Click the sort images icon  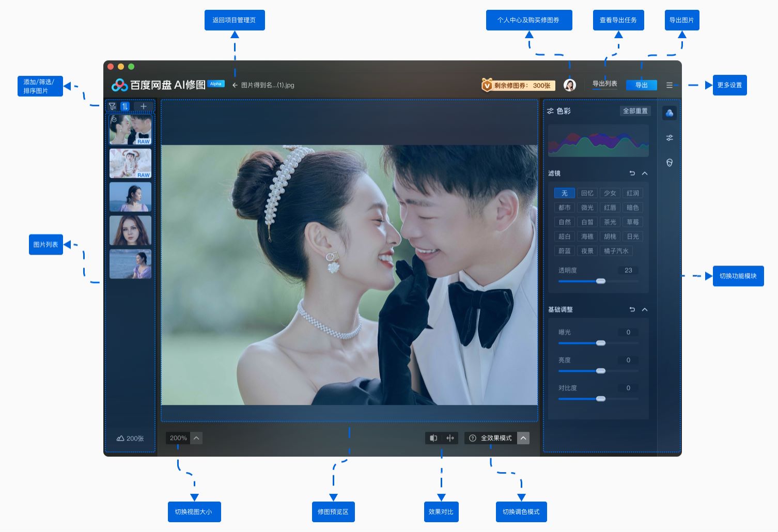(x=125, y=106)
